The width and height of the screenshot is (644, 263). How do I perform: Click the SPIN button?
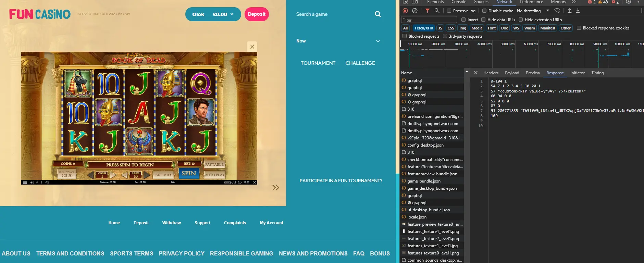click(189, 173)
